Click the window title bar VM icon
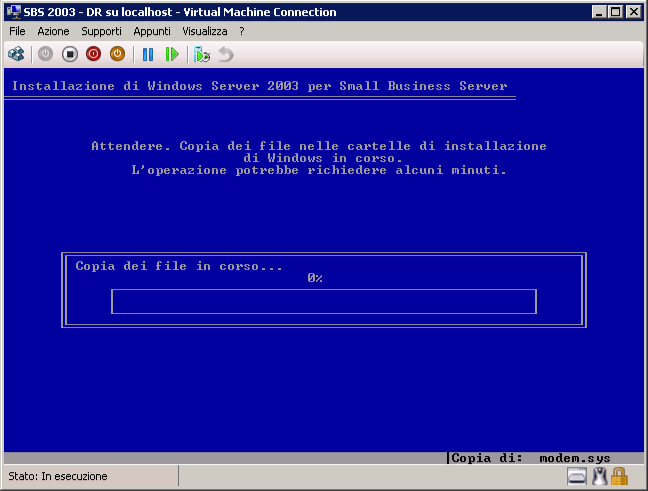The height and width of the screenshot is (491, 648). (14, 12)
